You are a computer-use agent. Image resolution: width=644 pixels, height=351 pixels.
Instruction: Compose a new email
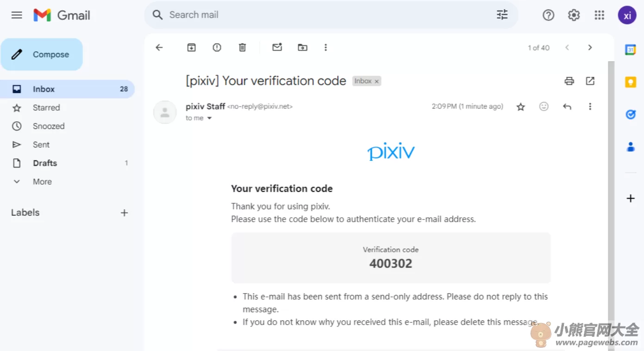pos(42,54)
